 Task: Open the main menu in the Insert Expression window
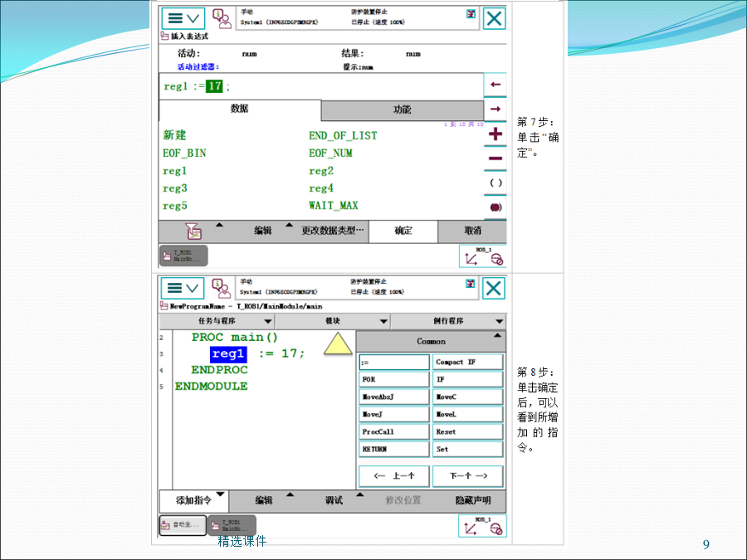pyautogui.click(x=183, y=18)
